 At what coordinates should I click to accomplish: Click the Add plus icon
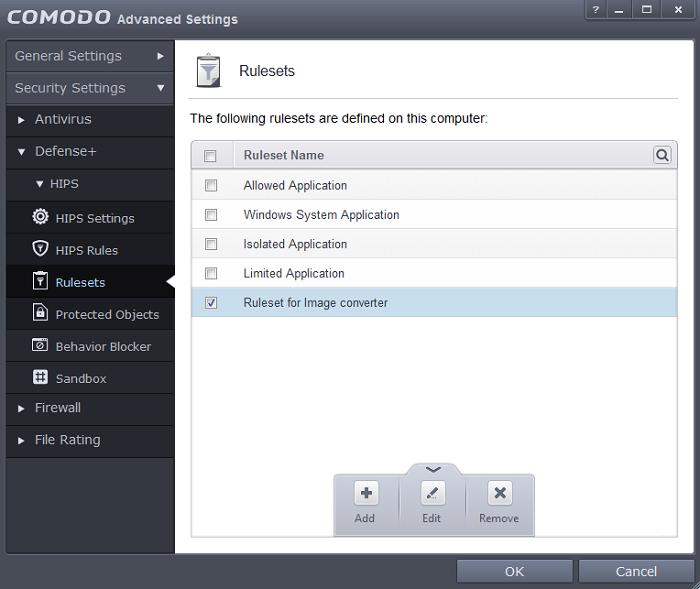click(366, 493)
